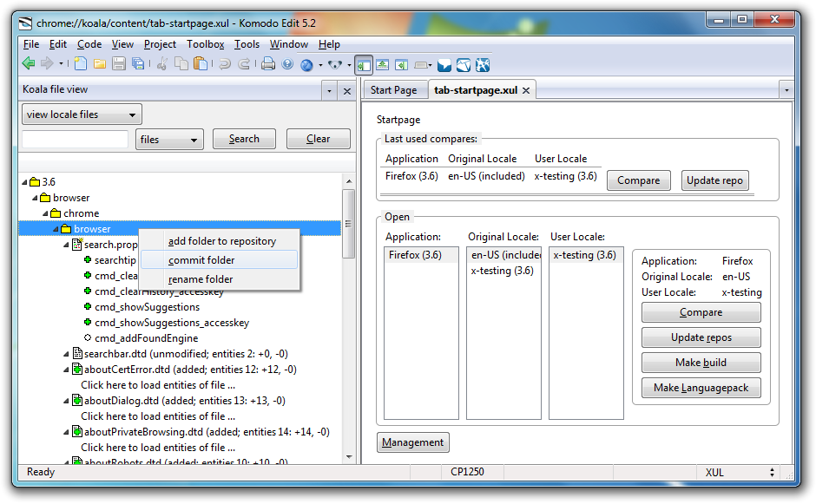Click the Paste clipboard icon
The width and height of the screenshot is (816, 504).
coord(201,64)
